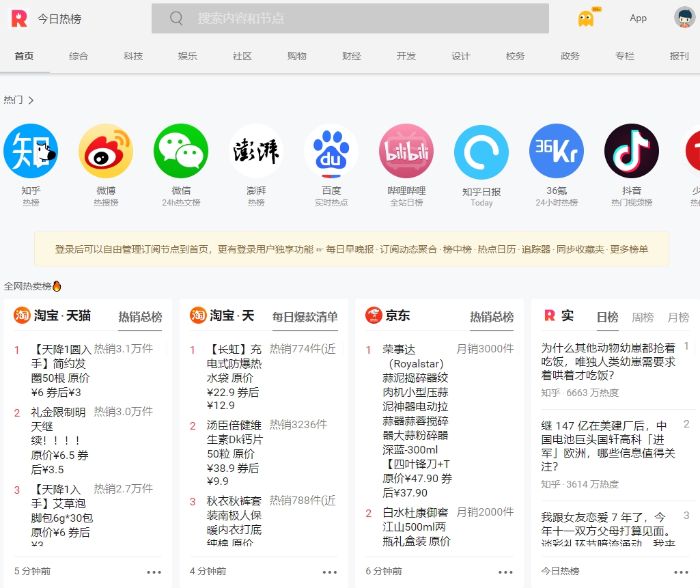Screen dimensions: 700x588
Task: Click the yellow ghost mascot icon
Action: [x=586, y=18]
